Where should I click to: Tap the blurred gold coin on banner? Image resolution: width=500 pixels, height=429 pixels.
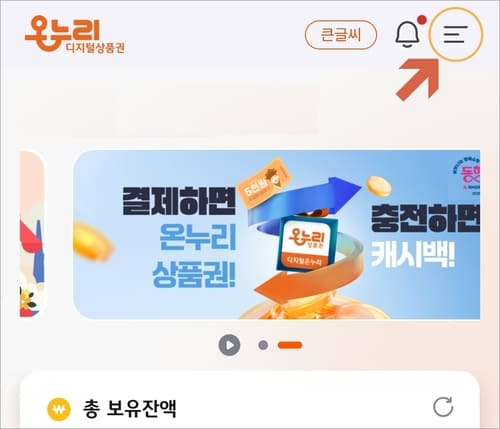tap(93, 242)
